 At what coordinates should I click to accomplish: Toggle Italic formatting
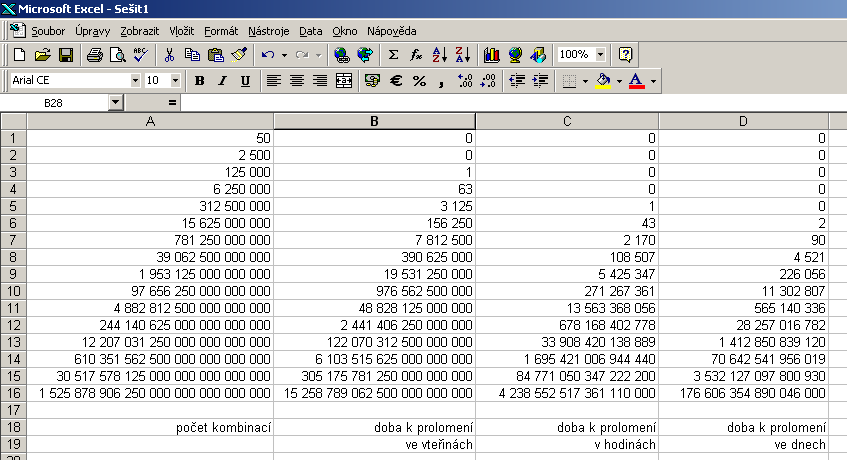click(222, 81)
